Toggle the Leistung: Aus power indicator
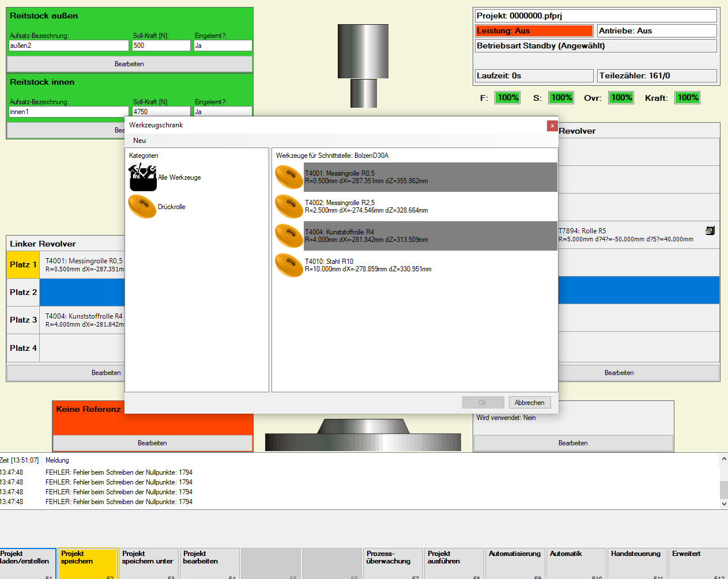Viewport: 728px width, 579px height. (534, 31)
